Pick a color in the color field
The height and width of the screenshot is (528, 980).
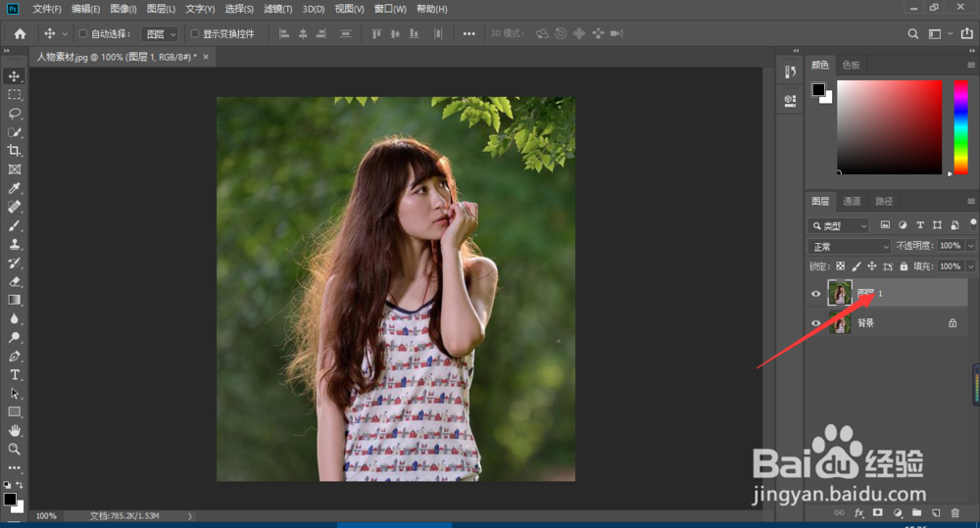pyautogui.click(x=890, y=126)
